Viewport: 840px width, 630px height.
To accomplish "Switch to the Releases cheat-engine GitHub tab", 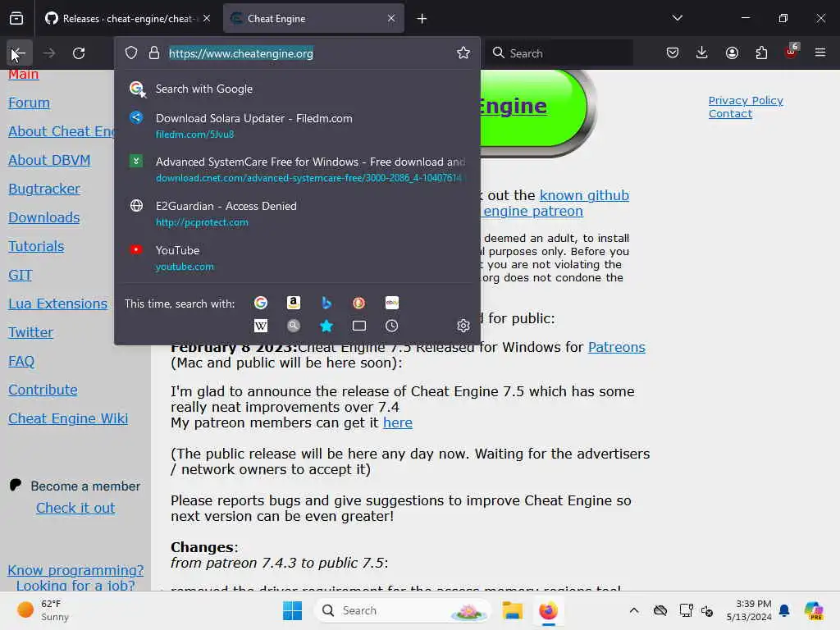I will pyautogui.click(x=127, y=19).
